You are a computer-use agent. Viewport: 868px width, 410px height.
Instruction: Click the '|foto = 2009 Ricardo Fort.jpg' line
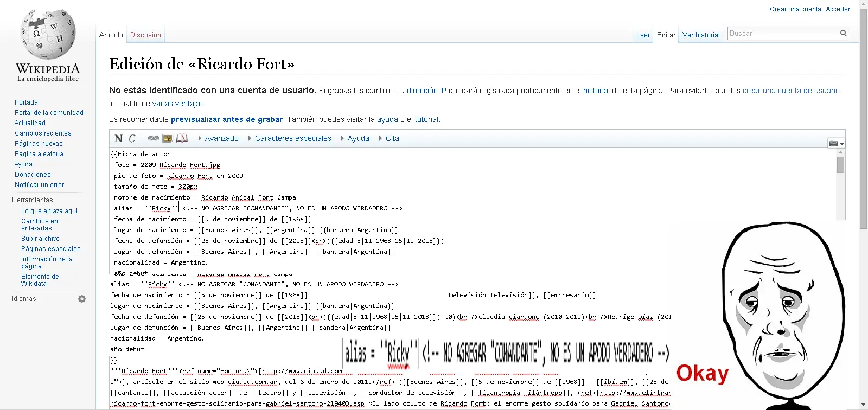click(166, 165)
